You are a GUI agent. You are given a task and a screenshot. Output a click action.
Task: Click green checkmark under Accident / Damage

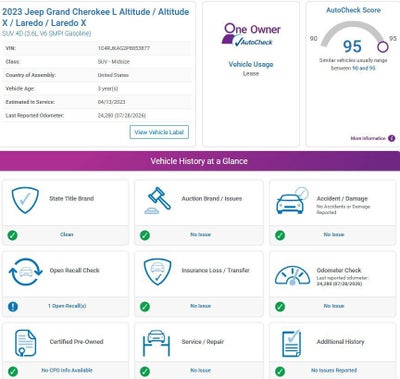(x=280, y=235)
